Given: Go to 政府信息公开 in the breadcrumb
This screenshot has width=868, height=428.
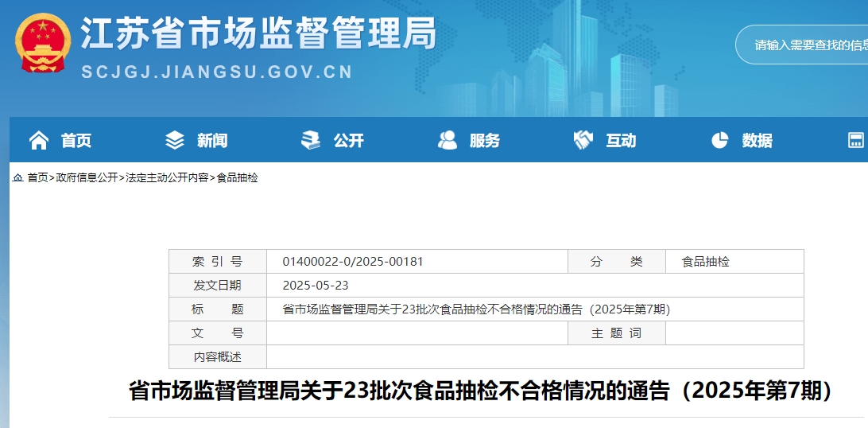Looking at the screenshot, I should (x=87, y=177).
